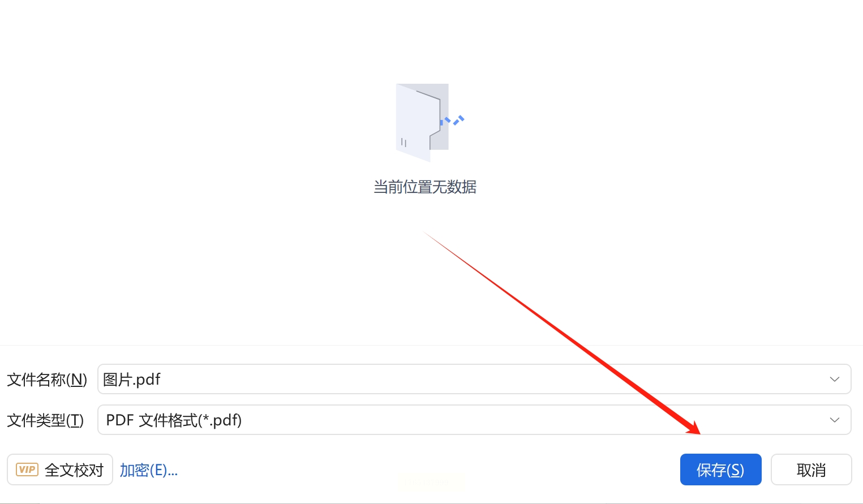Click the 文件类型(T) label
This screenshot has width=863, height=504.
(45, 420)
